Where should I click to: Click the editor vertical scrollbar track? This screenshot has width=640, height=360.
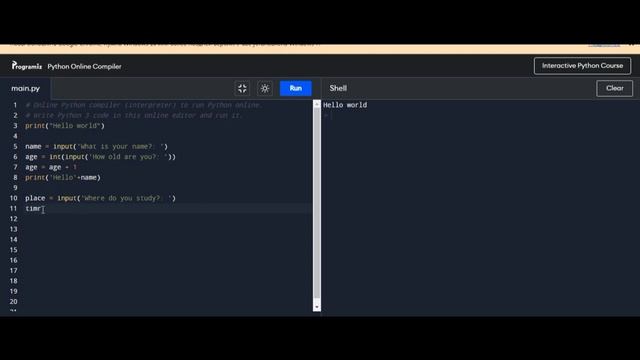317,204
